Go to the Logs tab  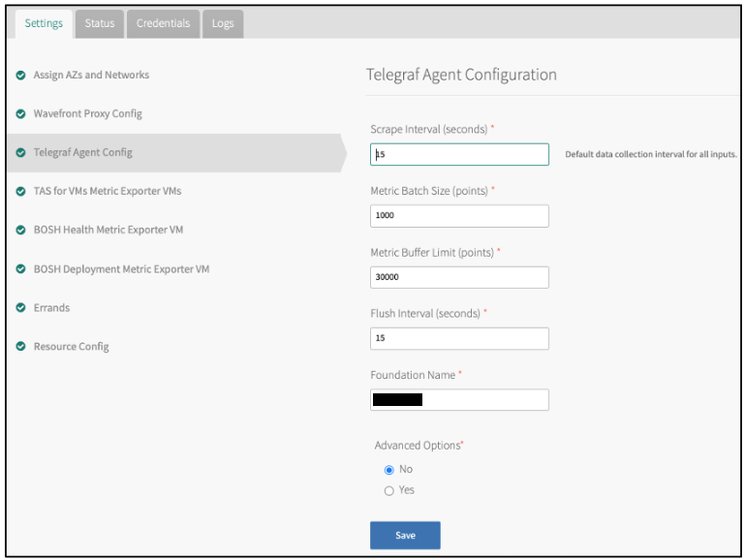(223, 24)
